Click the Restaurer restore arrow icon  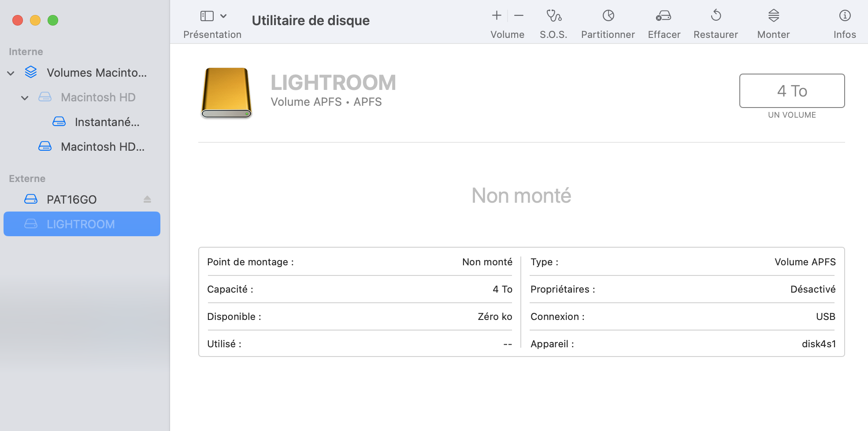coord(716,15)
